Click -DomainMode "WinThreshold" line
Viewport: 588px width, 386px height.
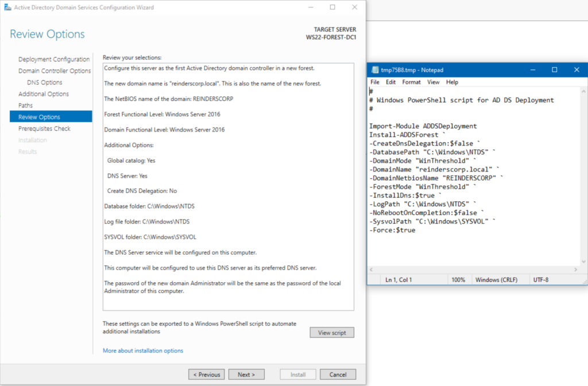point(423,161)
